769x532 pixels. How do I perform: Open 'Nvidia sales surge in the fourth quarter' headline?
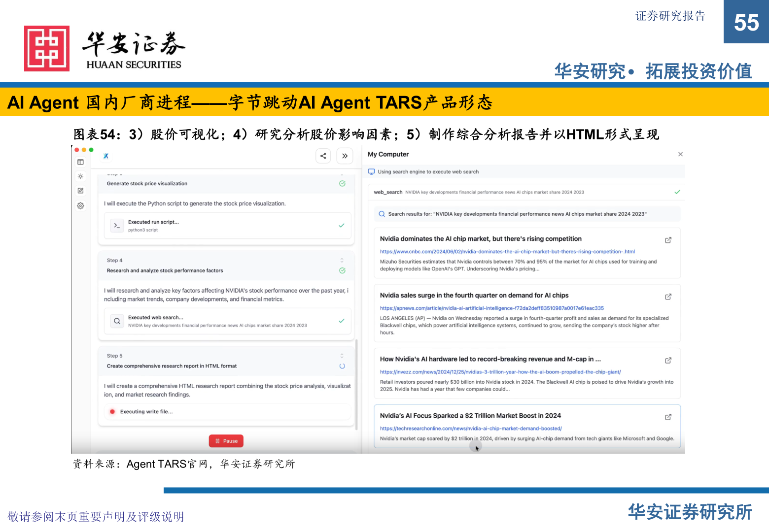pos(474,296)
